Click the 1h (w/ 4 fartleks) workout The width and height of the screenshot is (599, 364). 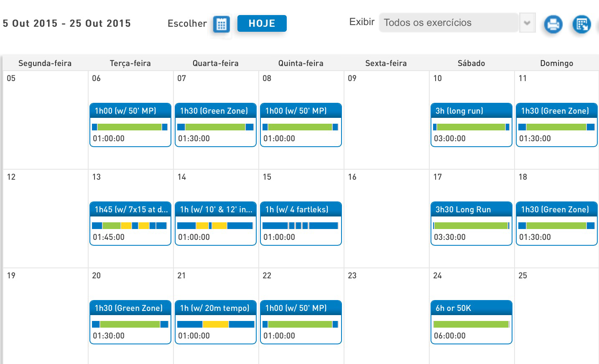[x=301, y=210]
